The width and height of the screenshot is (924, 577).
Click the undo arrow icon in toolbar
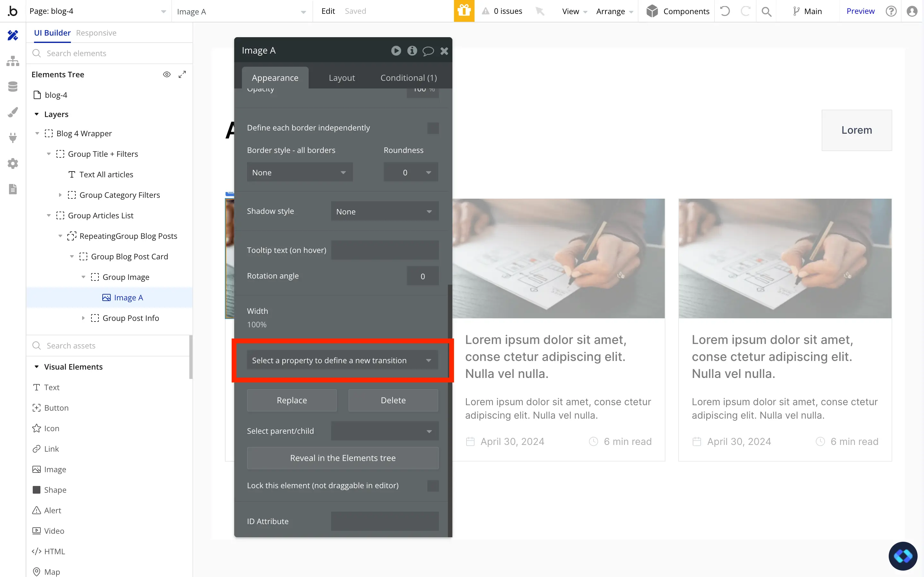click(x=726, y=11)
